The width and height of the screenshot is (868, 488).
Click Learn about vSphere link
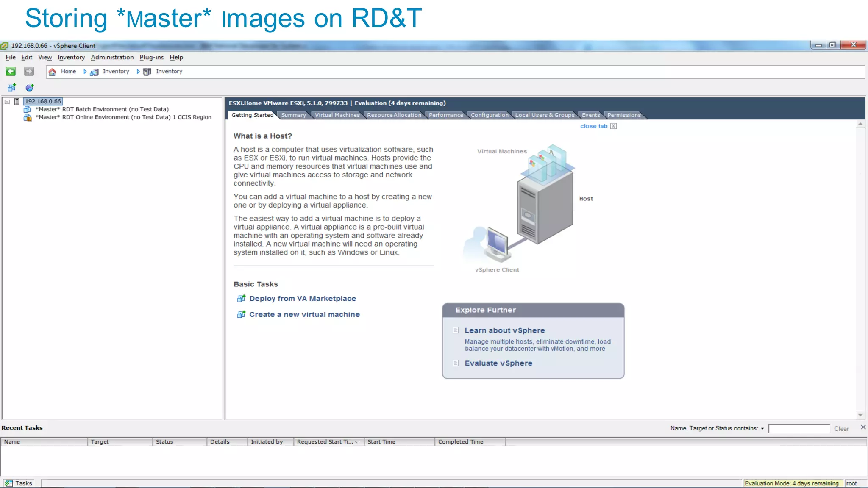coord(505,330)
